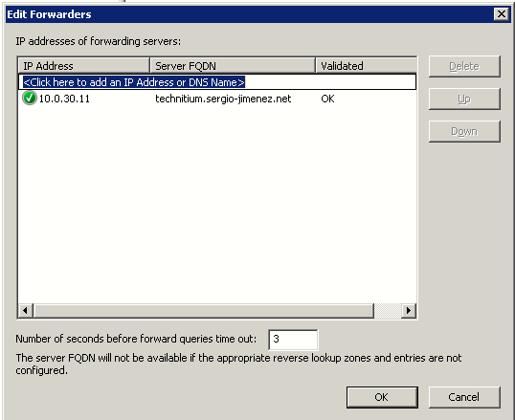Viewport: 515px width, 420px height.
Task: Click the Validated column header
Action: tap(367, 65)
